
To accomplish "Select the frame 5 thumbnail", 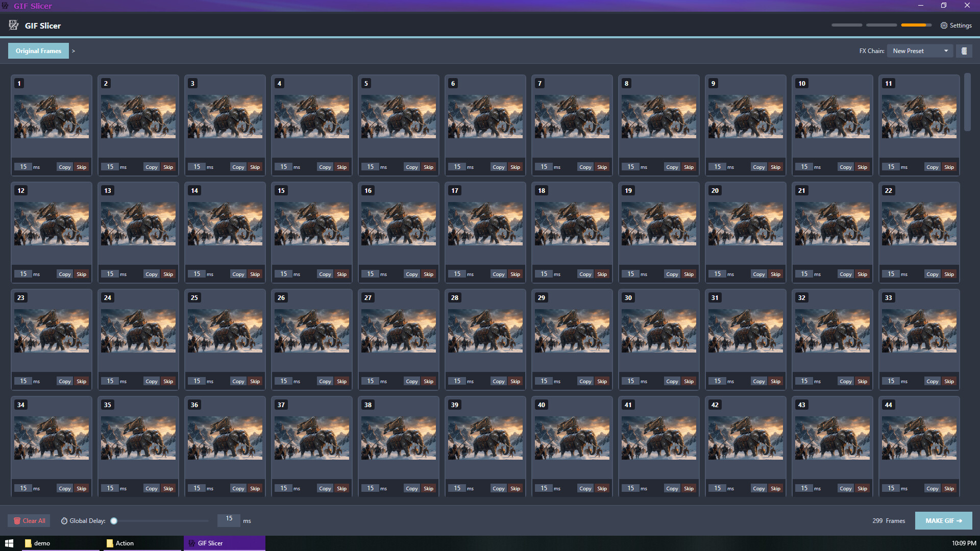I will pos(399,117).
